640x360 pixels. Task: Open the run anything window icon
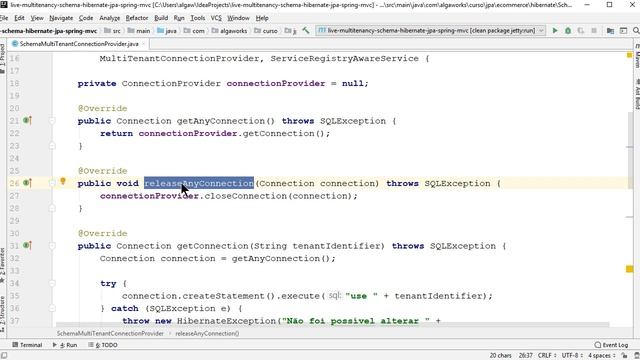pyautogui.click(x=623, y=31)
